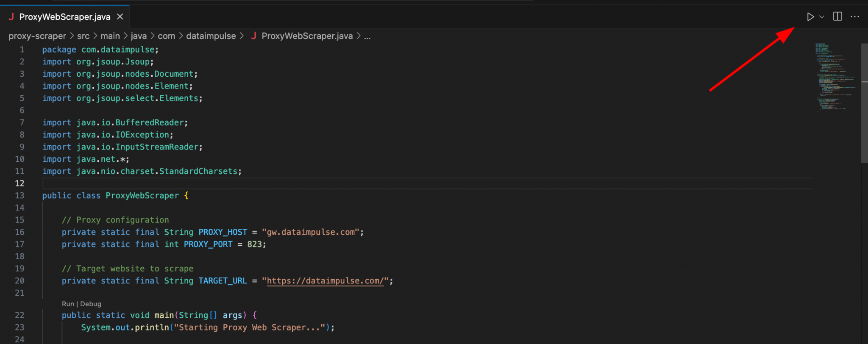
Task: Open the More Actions ellipsis menu
Action: point(855,17)
